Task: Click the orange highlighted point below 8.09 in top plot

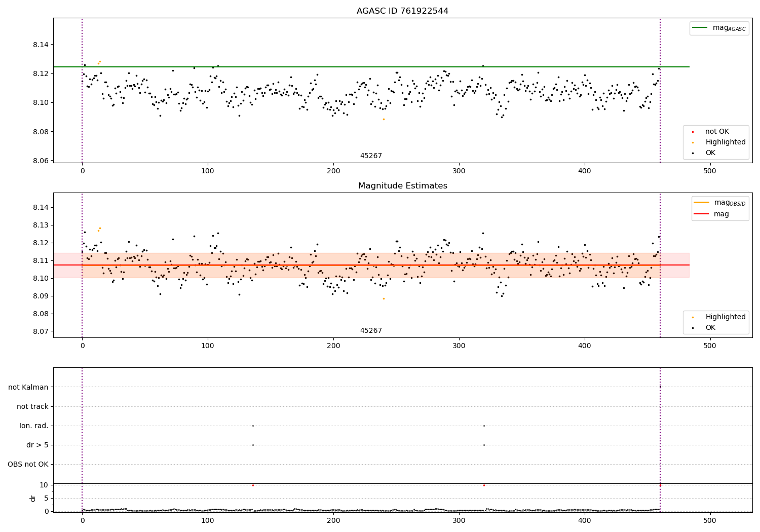Action: (384, 119)
